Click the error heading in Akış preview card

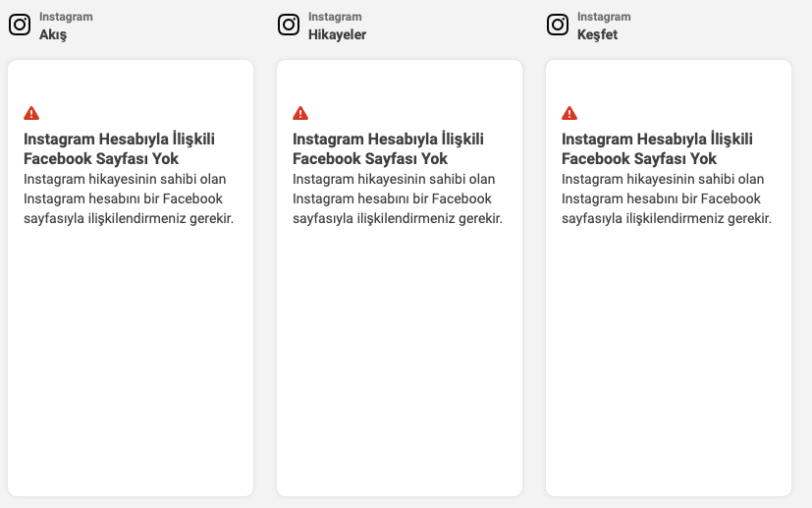coord(119,148)
